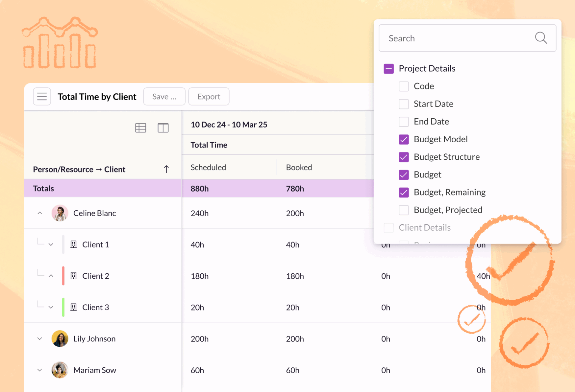Expand the Mariam Sow row
This screenshot has width=575, height=392.
click(x=40, y=370)
